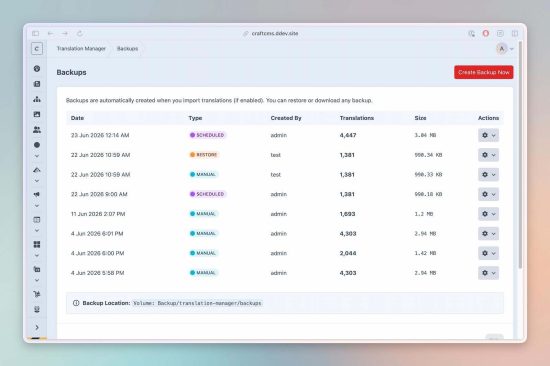The width and height of the screenshot is (550, 366).
Task: Click the browser icon left of the red circle
Action: (x=471, y=33)
